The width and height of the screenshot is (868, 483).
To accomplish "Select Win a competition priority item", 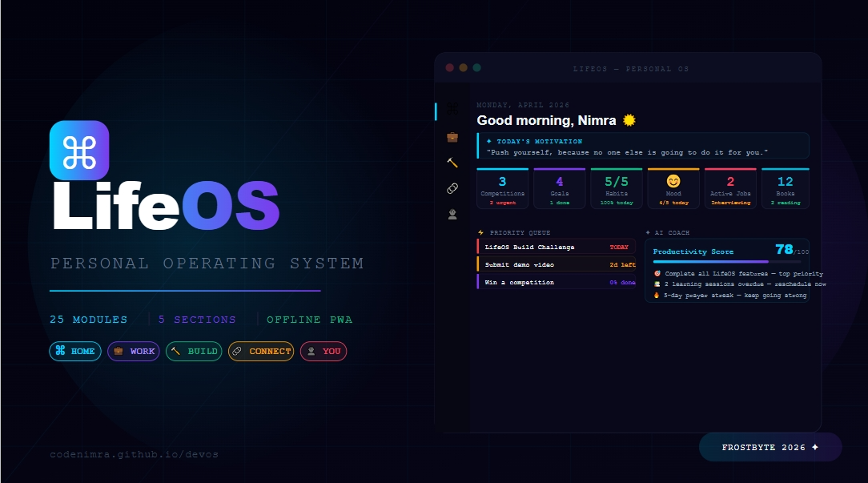I will (x=557, y=283).
